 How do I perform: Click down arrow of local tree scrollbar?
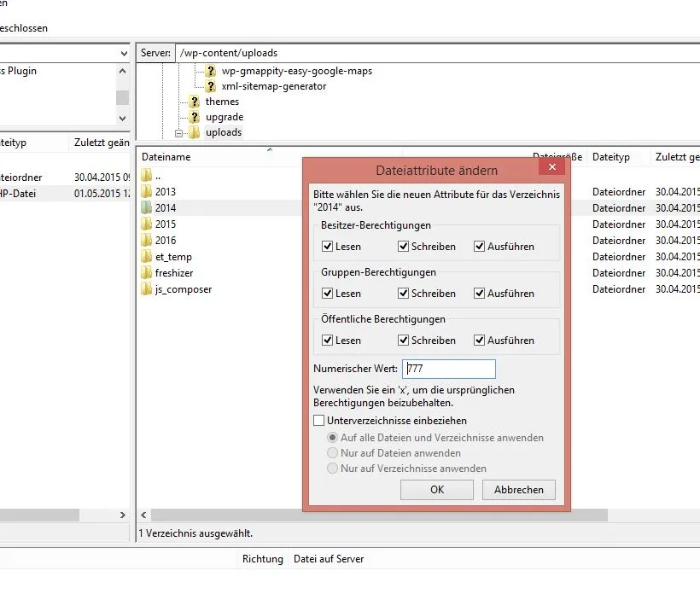(122, 119)
